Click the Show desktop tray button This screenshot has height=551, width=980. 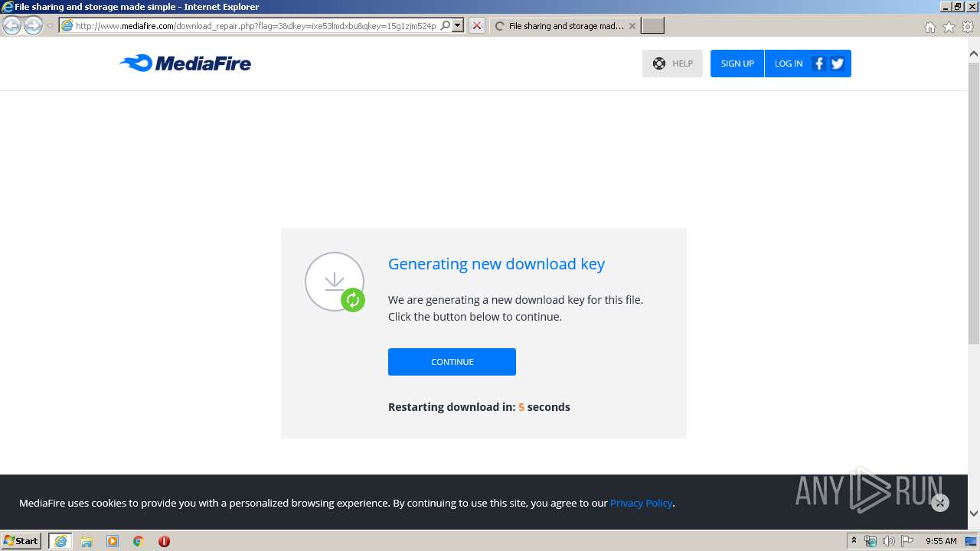pos(971,541)
